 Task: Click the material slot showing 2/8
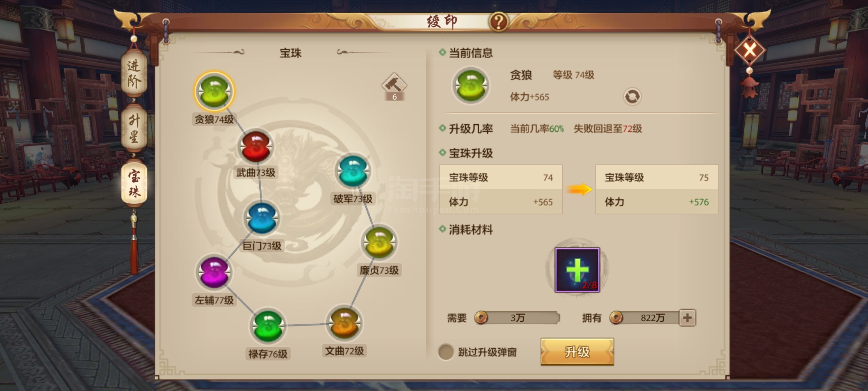577,270
